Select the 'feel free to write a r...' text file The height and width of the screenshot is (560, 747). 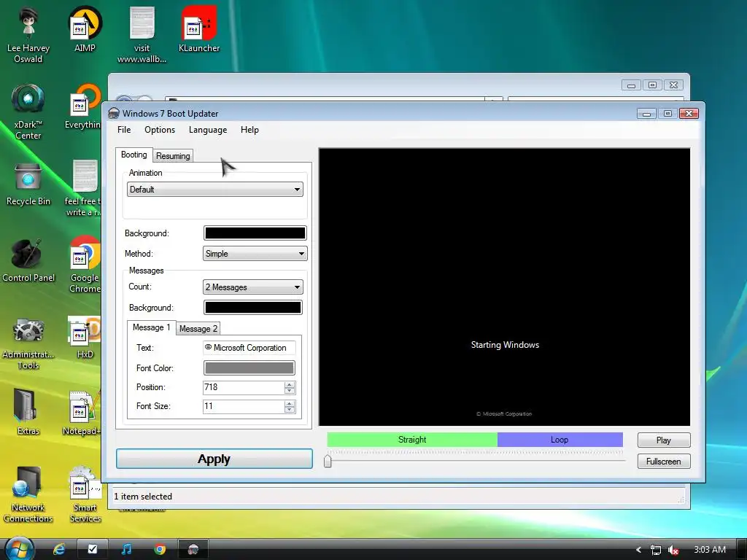pyautogui.click(x=83, y=188)
